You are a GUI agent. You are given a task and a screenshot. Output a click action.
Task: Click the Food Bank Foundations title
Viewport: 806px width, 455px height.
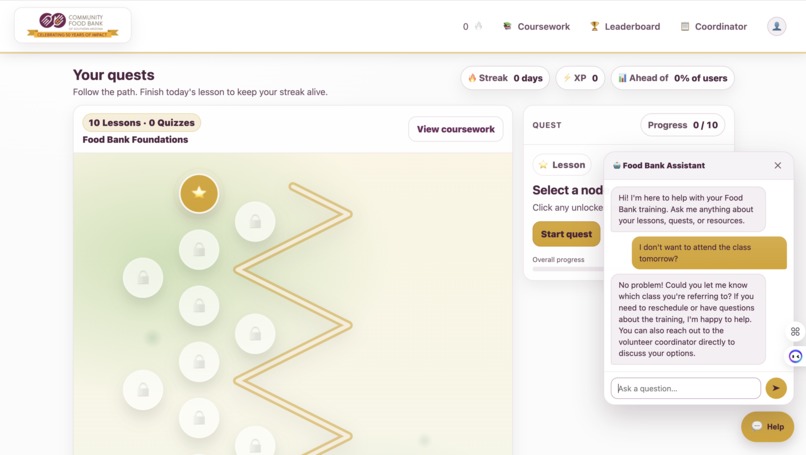tap(135, 139)
